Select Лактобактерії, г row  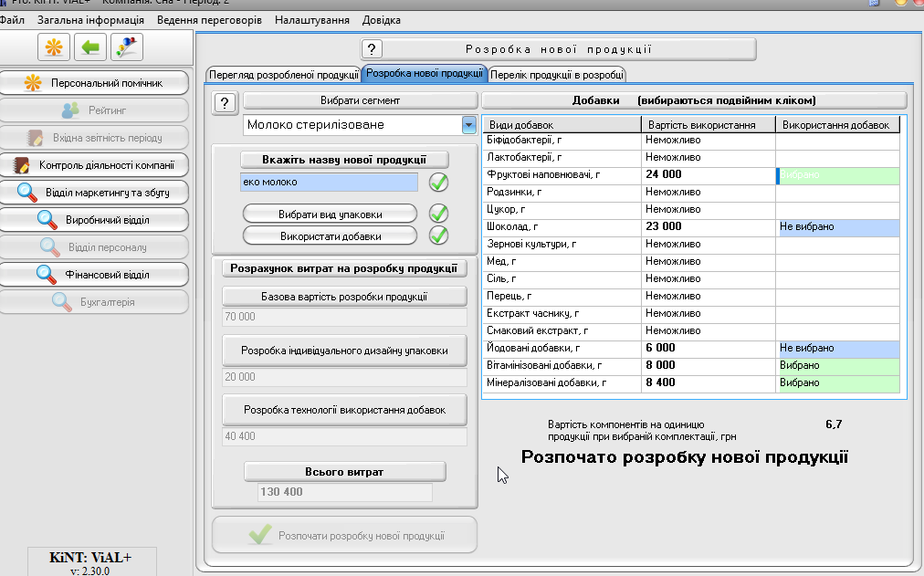tap(692, 157)
